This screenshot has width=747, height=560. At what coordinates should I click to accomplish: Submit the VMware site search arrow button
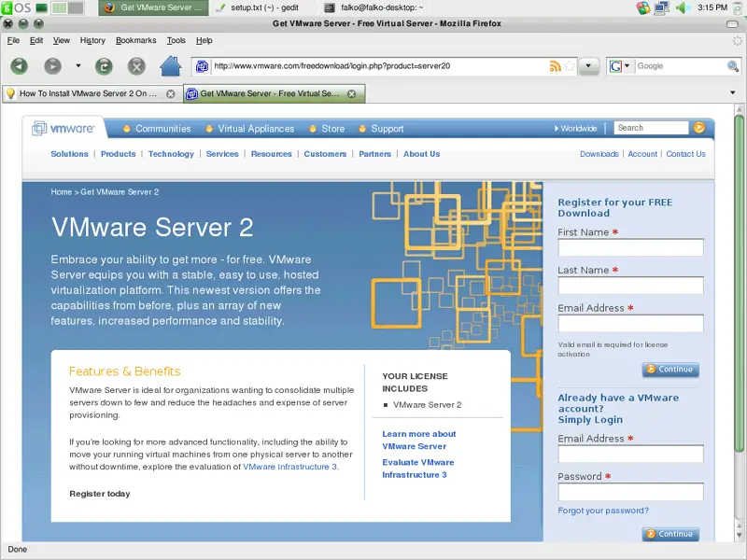(698, 128)
